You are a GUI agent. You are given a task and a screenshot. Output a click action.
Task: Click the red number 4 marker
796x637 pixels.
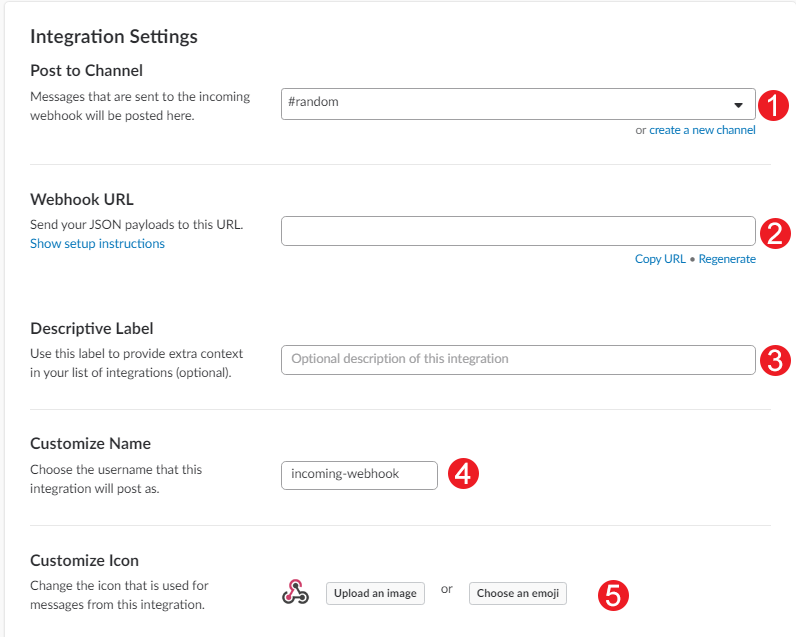(463, 474)
